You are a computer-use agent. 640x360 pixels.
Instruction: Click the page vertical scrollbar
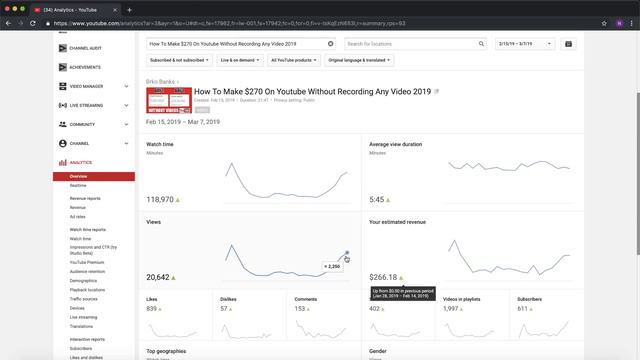(638, 173)
